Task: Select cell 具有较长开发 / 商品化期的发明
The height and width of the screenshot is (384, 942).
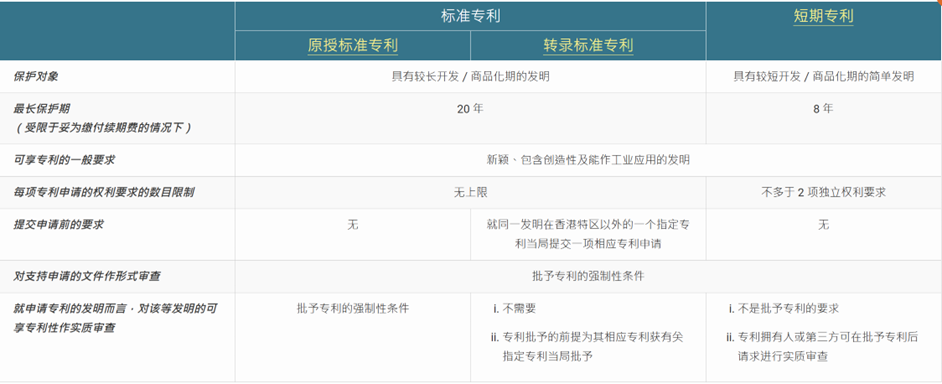Action: pyautogui.click(x=470, y=77)
